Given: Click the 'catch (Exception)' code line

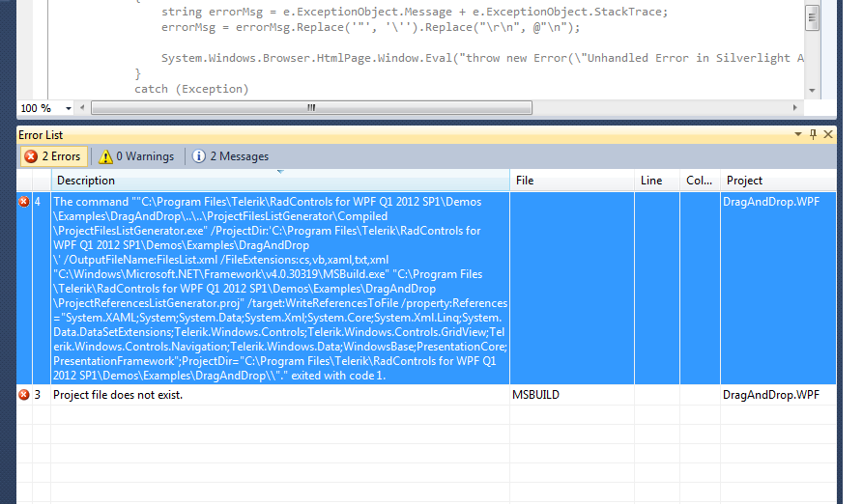Looking at the screenshot, I should (191, 89).
